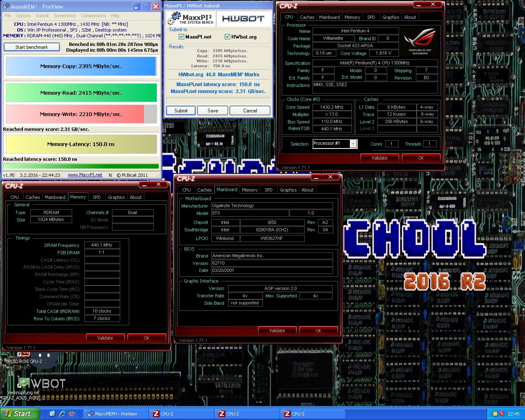Uncheck the HWbot.org submit checkbox

coord(227,37)
